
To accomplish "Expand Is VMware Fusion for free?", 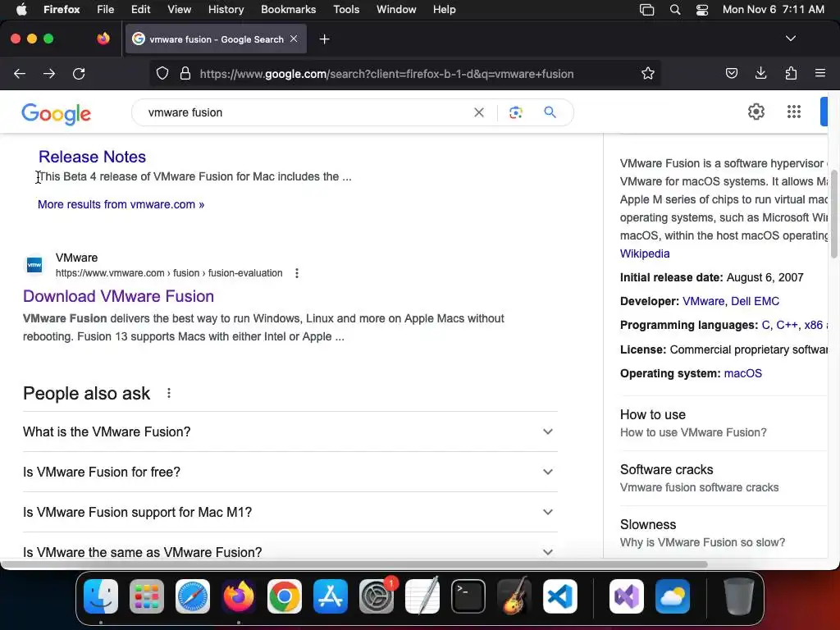I will 290,472.
